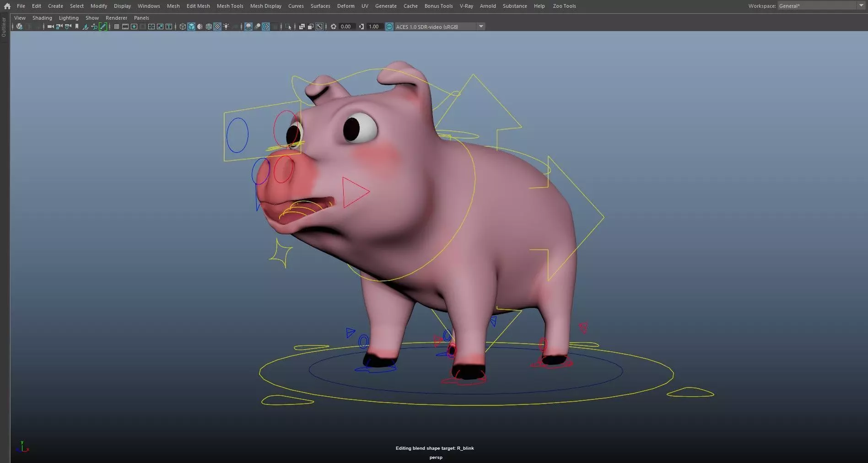
Task: Click the Grease Pencil icon
Action: coord(103,27)
